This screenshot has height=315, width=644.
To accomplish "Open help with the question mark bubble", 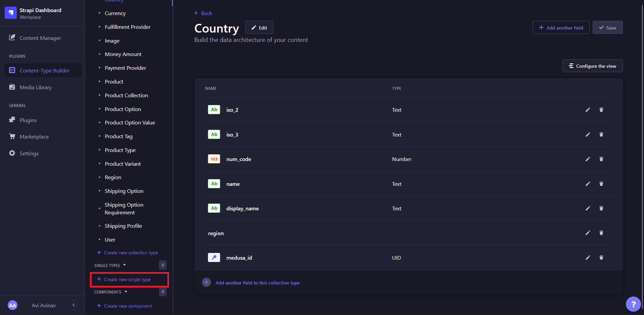I will coord(633,304).
